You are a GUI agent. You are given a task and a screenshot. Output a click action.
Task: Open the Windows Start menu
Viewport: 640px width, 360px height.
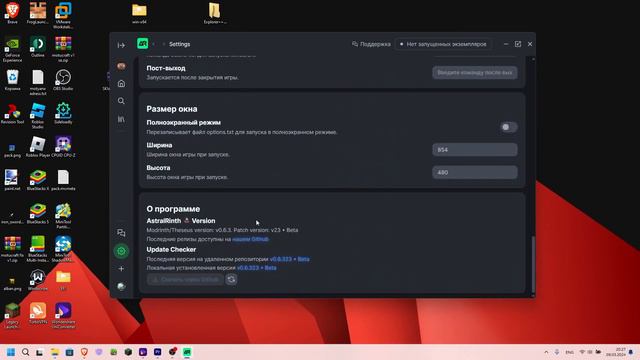(11, 352)
